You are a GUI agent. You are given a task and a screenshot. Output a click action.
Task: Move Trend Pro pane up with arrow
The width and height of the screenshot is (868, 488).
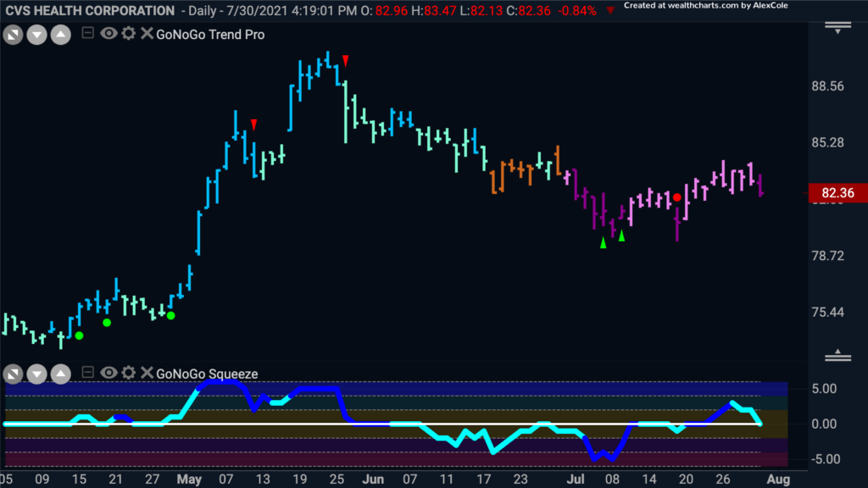[60, 36]
